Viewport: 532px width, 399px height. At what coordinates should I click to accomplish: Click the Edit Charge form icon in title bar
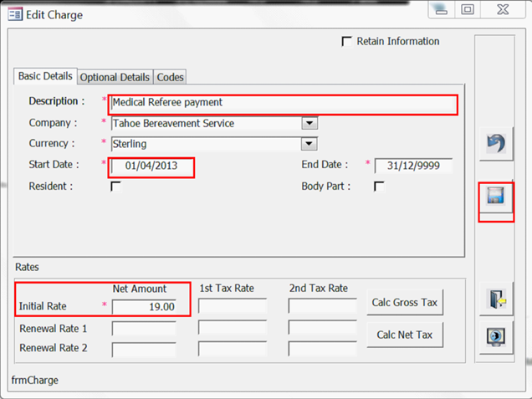pyautogui.click(x=14, y=14)
